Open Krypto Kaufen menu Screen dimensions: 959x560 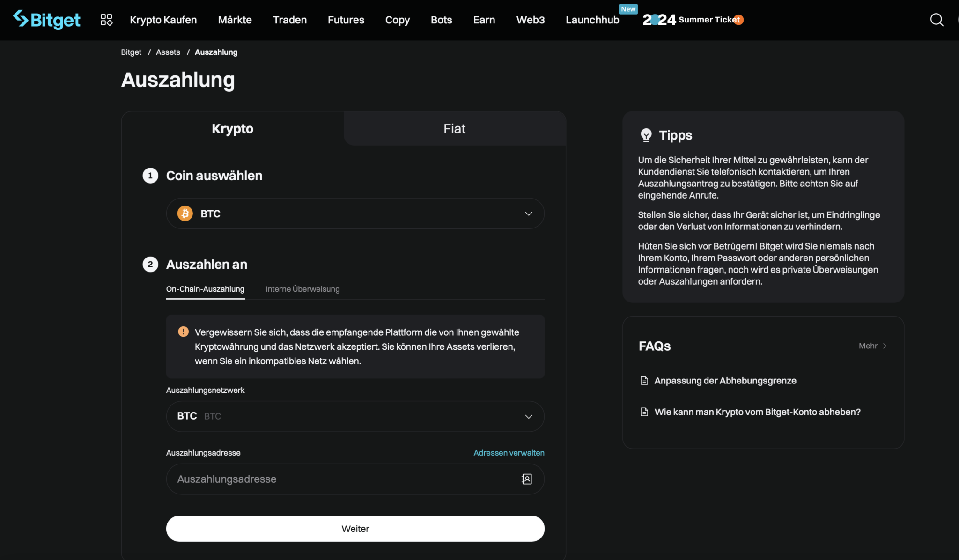tap(163, 20)
